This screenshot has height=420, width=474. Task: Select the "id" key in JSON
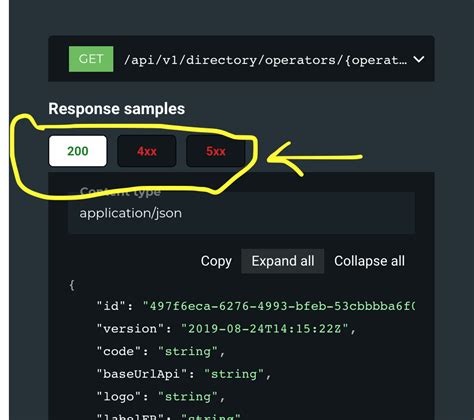tap(111, 306)
